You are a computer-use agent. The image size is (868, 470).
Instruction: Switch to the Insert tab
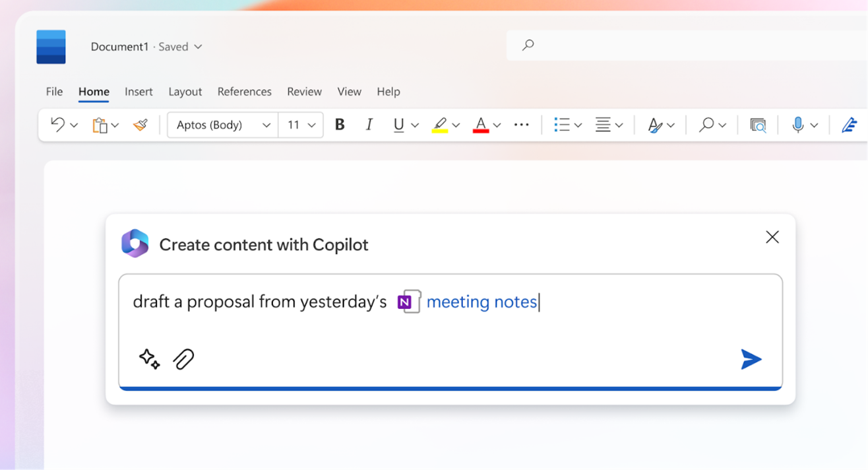[139, 92]
